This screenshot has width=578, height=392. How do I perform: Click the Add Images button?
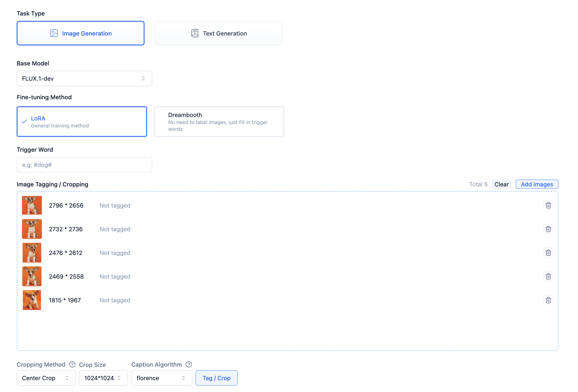(x=537, y=184)
